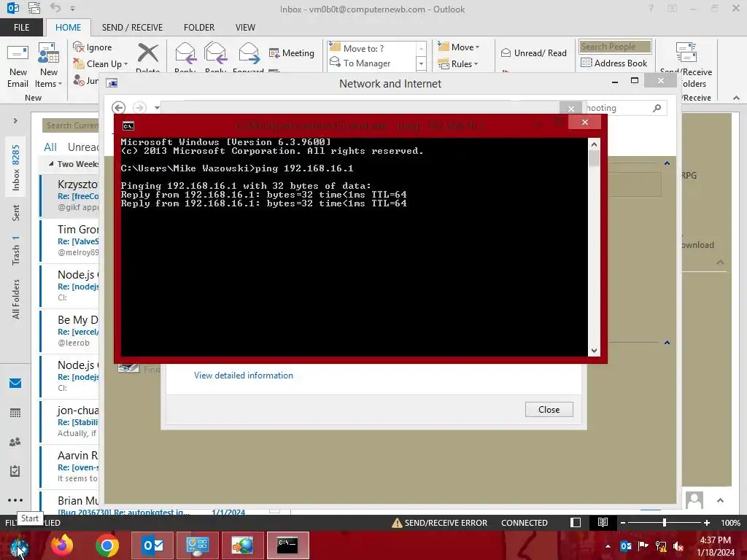747x560 pixels.
Task: Open the three-dots navigation options in Outlook
Action: 15,500
